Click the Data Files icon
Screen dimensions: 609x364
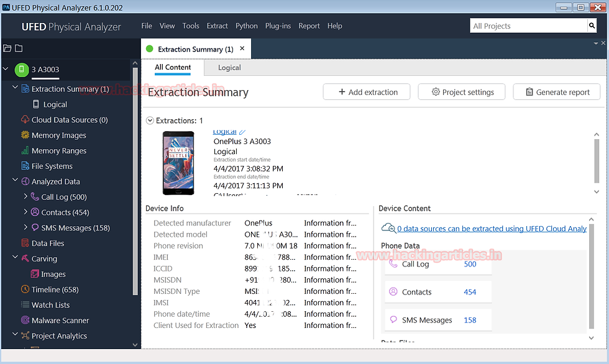point(25,243)
